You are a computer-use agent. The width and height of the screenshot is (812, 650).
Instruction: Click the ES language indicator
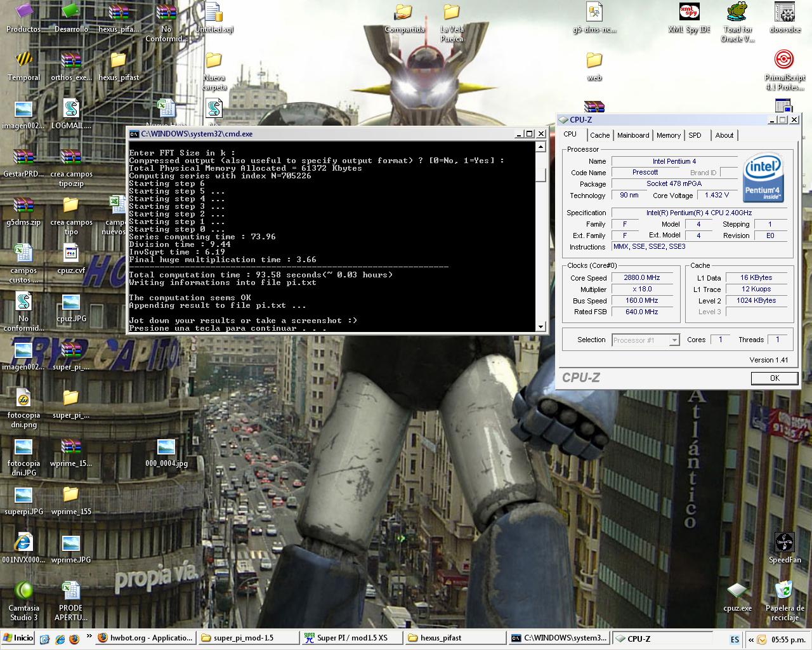click(735, 639)
